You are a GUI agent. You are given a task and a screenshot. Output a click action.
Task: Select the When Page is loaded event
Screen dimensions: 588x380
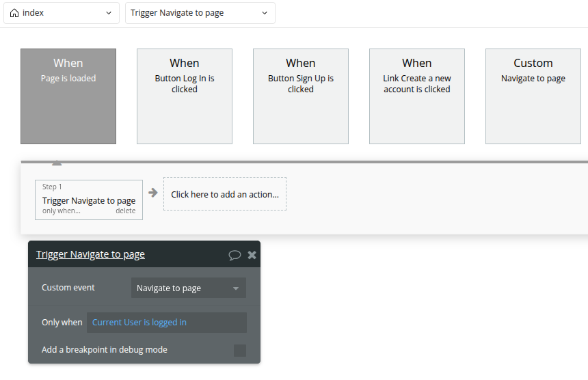click(x=68, y=96)
